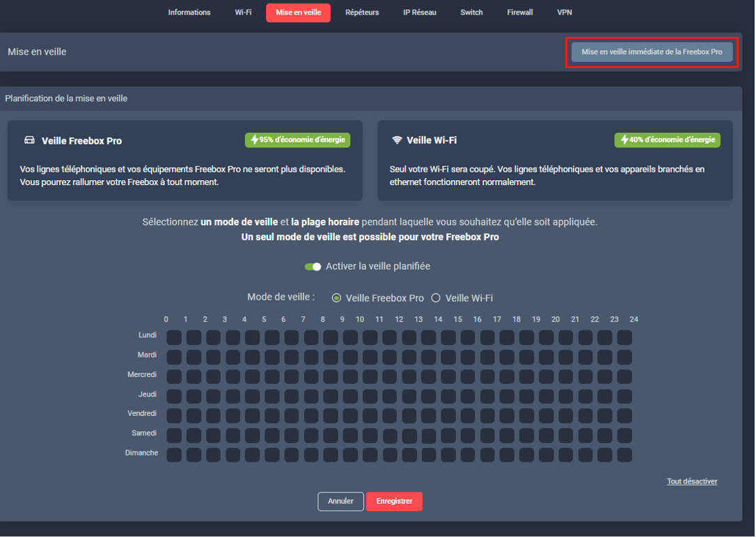The width and height of the screenshot is (756, 537).
Task: Open the Répéteurs tab
Action: 362,13
